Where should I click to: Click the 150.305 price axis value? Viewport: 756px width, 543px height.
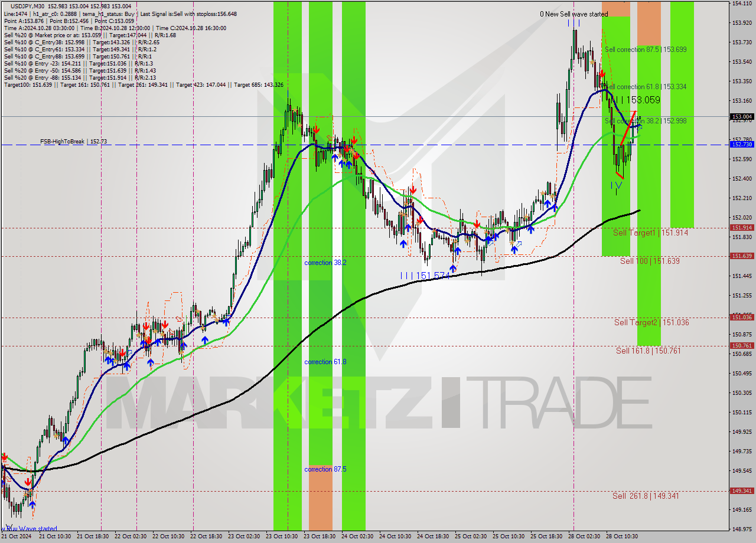(x=742, y=392)
